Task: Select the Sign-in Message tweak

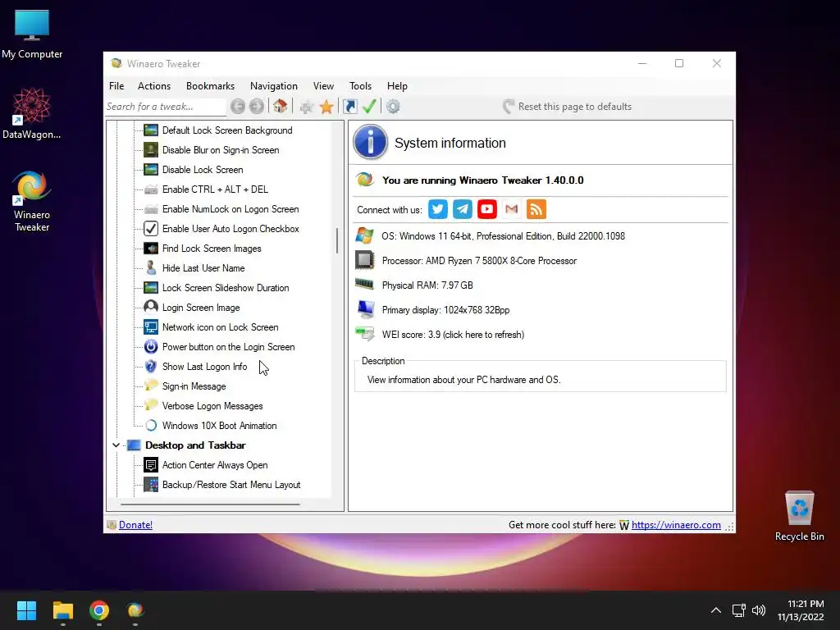Action: pyautogui.click(x=194, y=386)
